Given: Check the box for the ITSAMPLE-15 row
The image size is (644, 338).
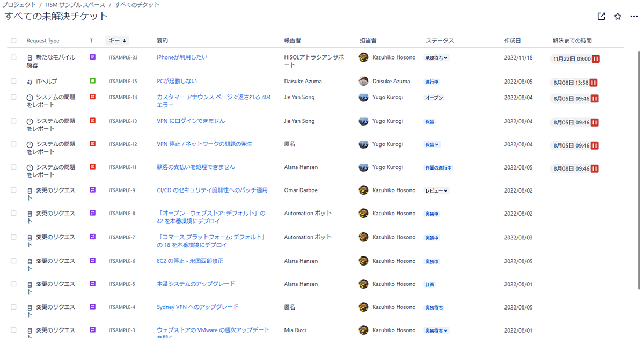Looking at the screenshot, I should pyautogui.click(x=13, y=81).
